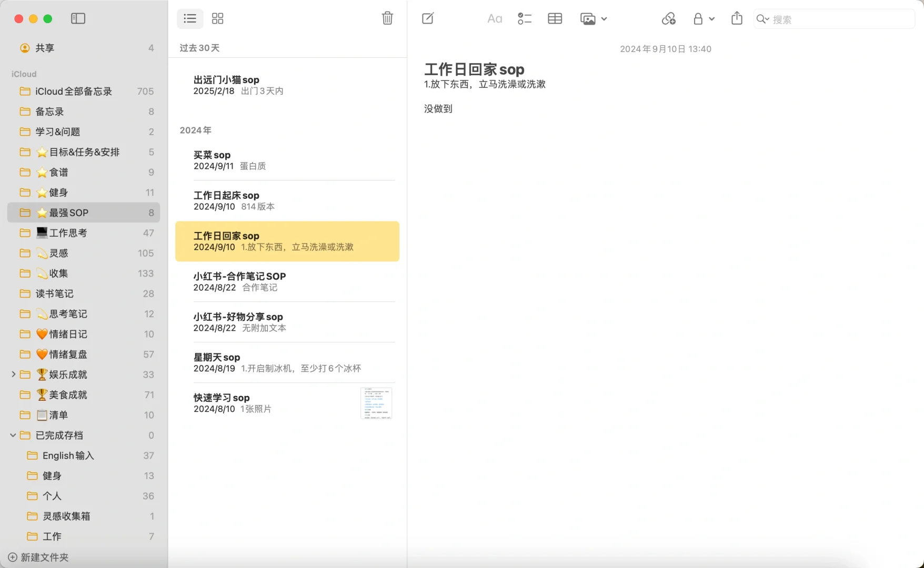Select the 灵感 folder in sidebar
The height and width of the screenshot is (568, 924).
(57, 253)
